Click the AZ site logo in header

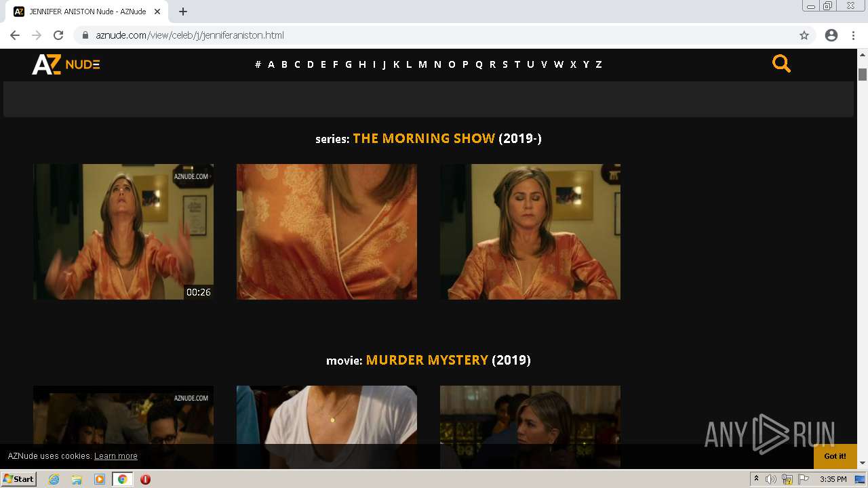[66, 64]
